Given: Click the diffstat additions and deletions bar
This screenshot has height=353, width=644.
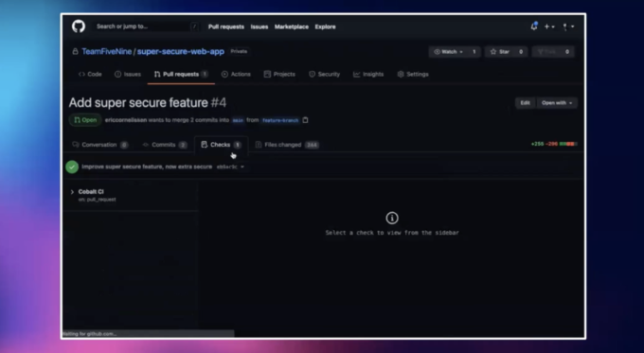Looking at the screenshot, I should pyautogui.click(x=554, y=144).
